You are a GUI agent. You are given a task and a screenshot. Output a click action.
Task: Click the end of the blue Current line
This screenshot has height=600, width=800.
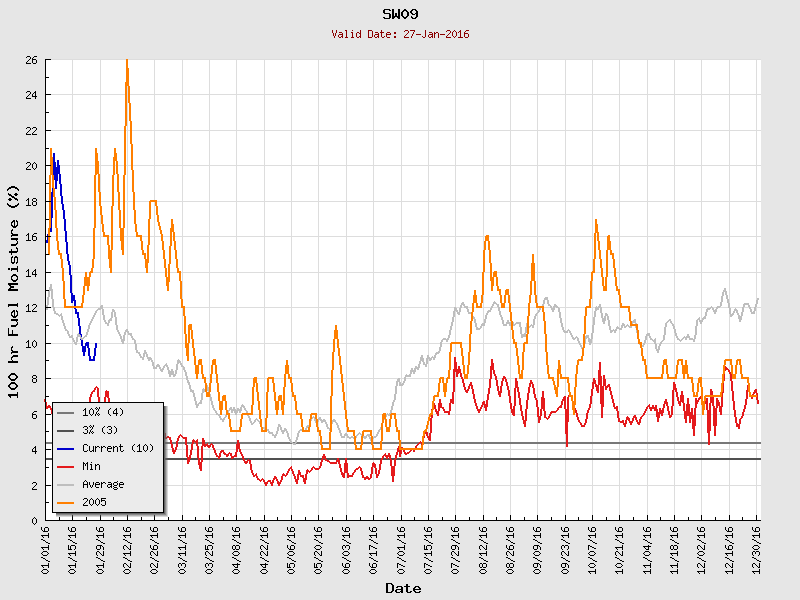pos(96,344)
